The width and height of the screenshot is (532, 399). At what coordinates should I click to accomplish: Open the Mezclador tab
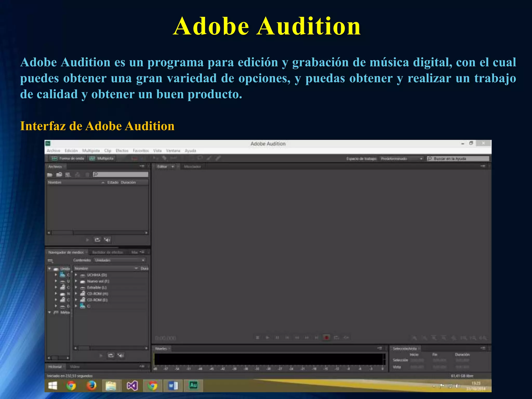click(192, 167)
